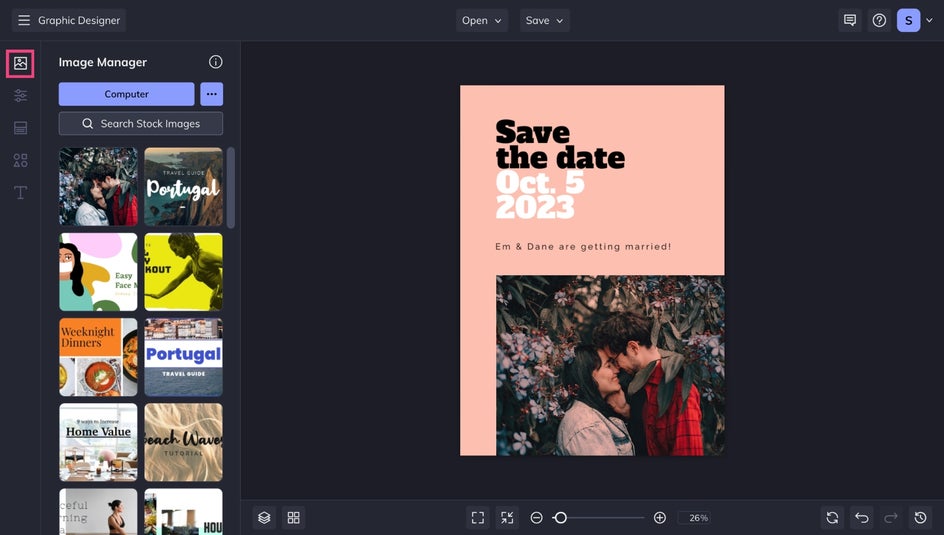Image resolution: width=944 pixels, height=535 pixels.
Task: Select the Beach Waves Tutorial thumbnail
Action: tap(184, 442)
